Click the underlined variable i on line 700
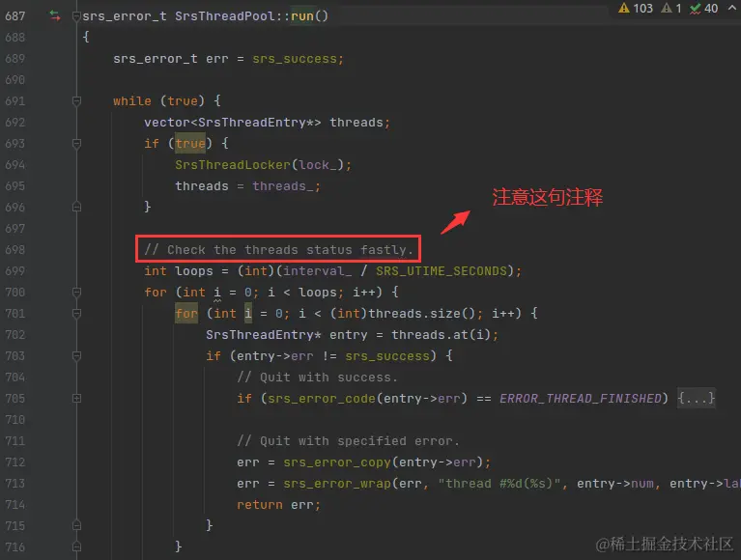741x560 pixels. tap(217, 293)
